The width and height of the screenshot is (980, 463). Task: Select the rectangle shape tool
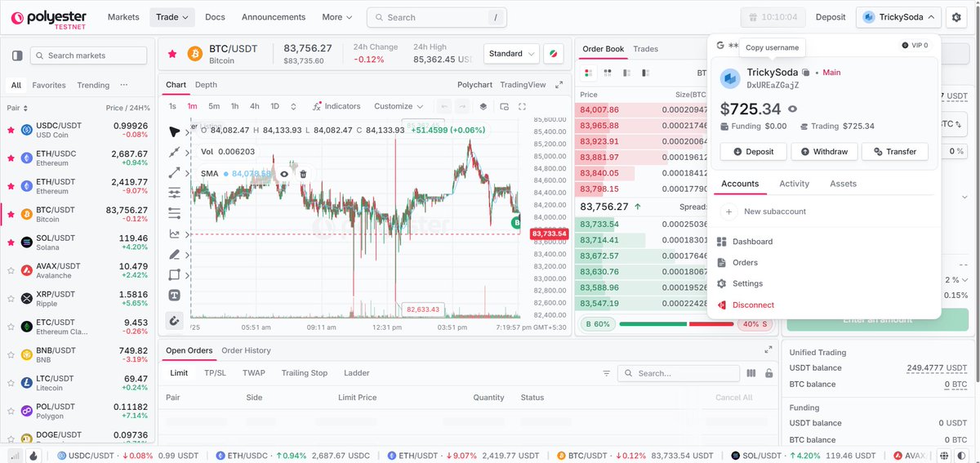click(175, 275)
